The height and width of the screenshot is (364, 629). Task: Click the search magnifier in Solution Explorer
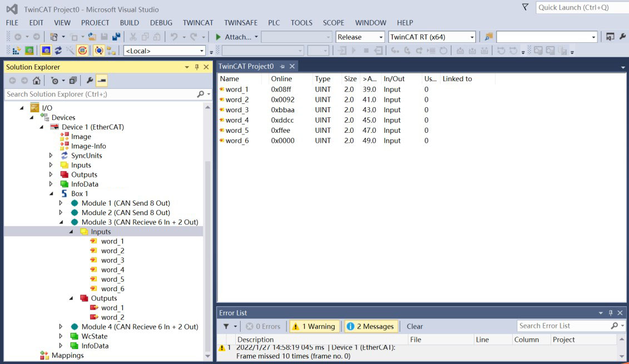tap(201, 94)
